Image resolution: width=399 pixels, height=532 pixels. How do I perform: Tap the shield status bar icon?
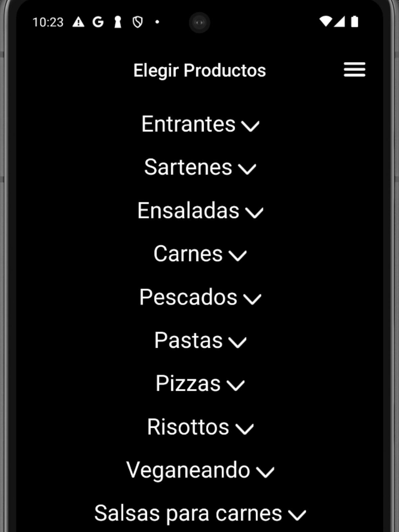click(x=137, y=22)
